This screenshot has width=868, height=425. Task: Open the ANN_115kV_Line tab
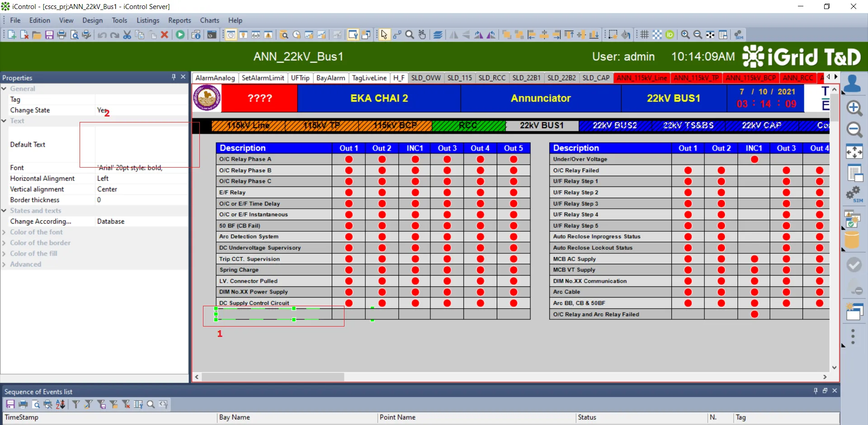pyautogui.click(x=642, y=78)
